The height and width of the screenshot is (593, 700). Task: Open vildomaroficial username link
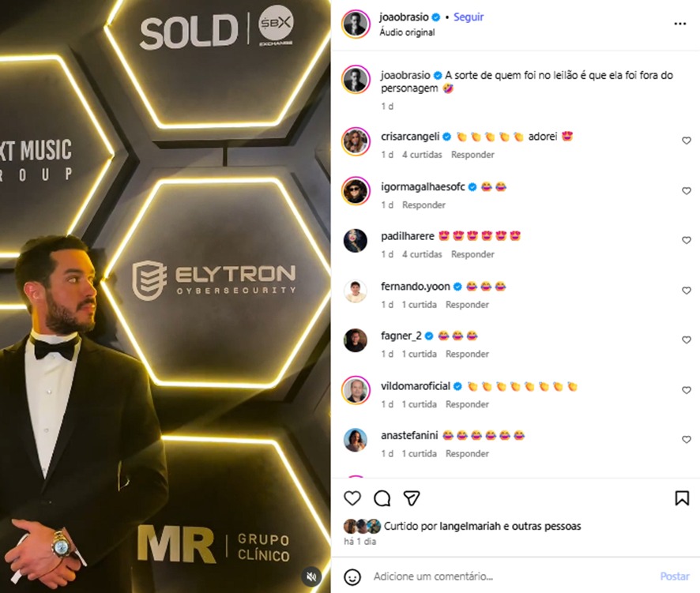[x=415, y=386]
